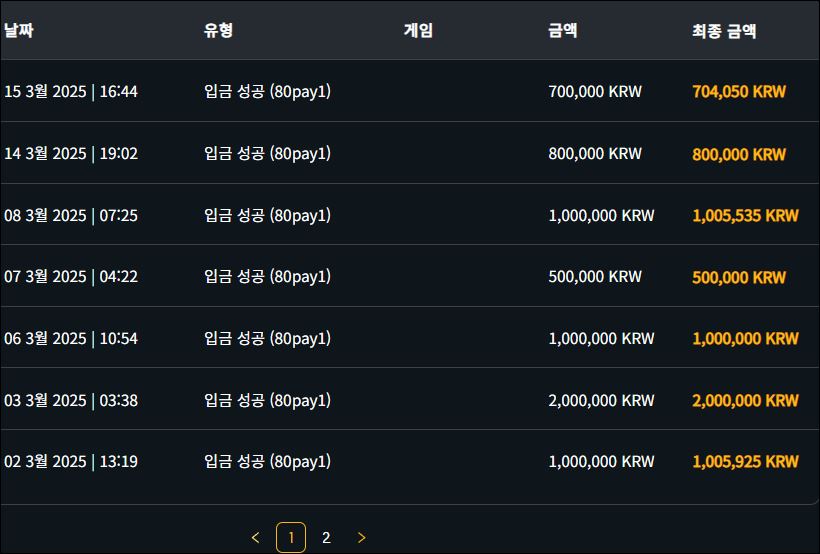
Task: Click the 유형 column header
Action: (x=218, y=30)
